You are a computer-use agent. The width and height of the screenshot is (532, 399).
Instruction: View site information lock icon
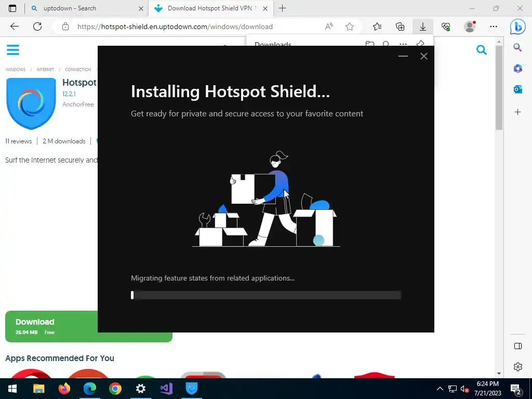[x=65, y=26]
